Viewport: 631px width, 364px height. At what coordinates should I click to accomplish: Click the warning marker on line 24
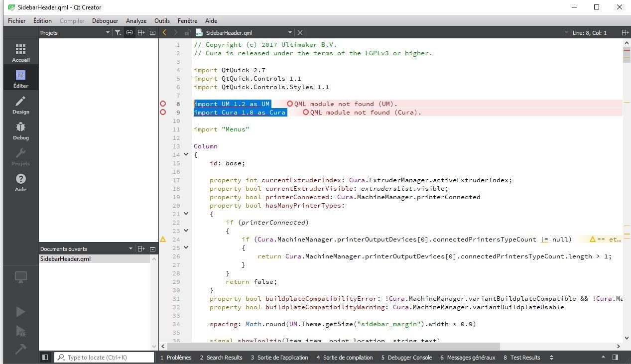coord(163,240)
